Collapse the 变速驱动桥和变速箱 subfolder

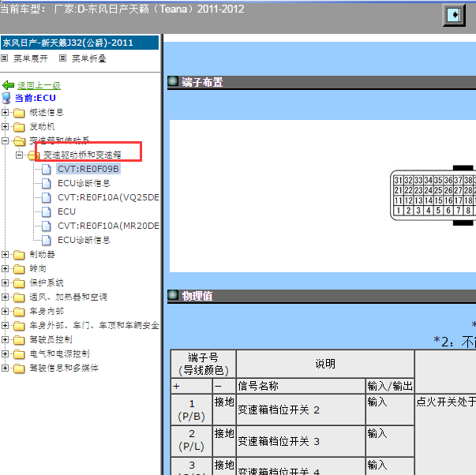pos(19,155)
